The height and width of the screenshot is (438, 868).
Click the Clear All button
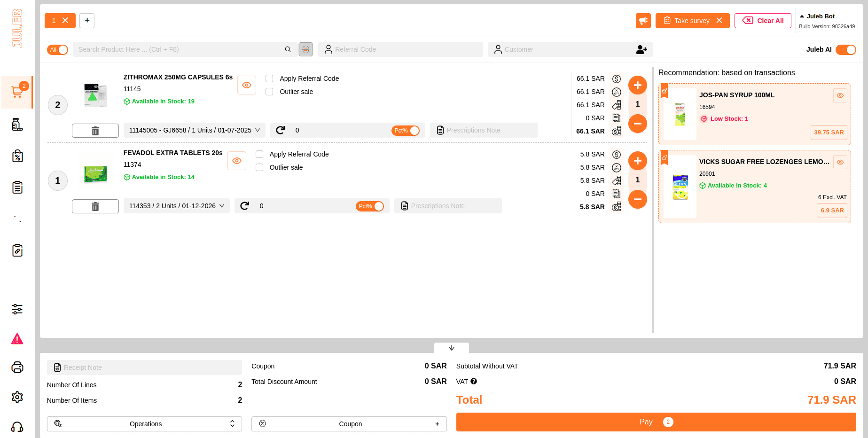[762, 21]
